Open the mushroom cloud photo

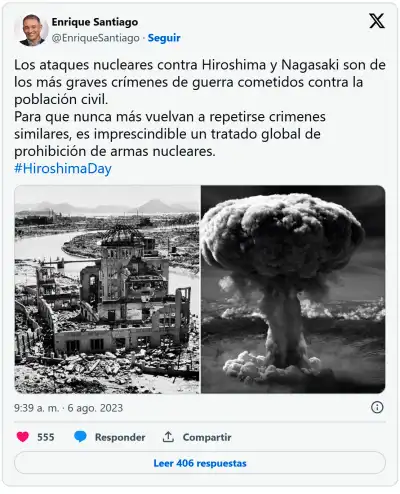[x=293, y=289]
